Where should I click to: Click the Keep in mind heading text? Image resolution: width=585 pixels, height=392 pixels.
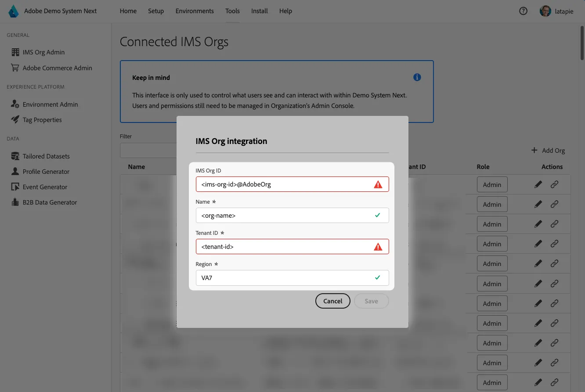[151, 78]
